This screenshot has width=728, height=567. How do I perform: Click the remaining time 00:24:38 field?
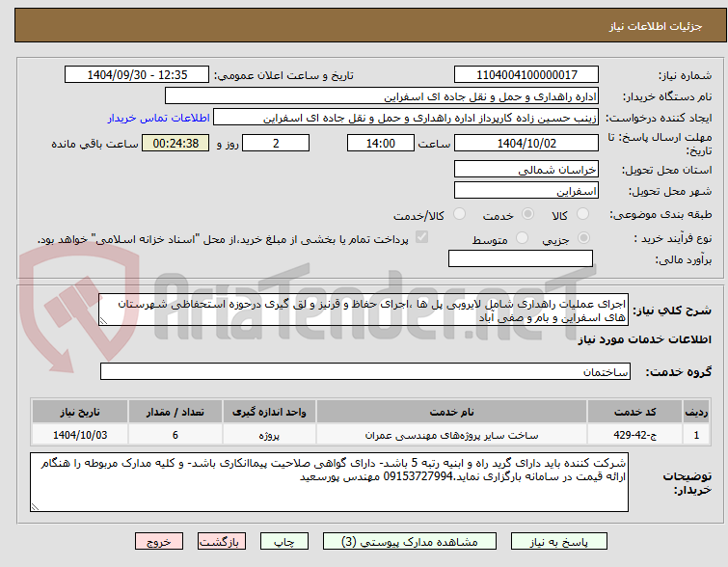coord(175,143)
